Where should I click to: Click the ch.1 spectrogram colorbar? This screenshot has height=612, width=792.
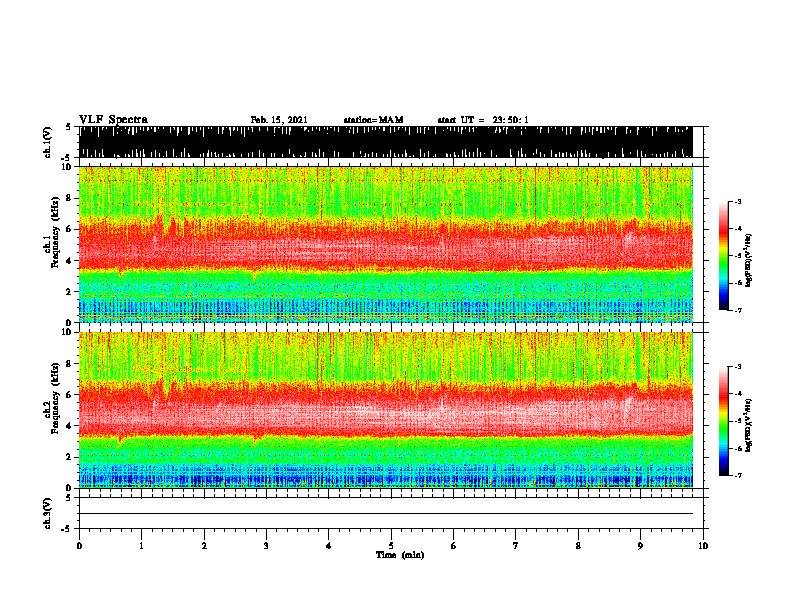[723, 256]
